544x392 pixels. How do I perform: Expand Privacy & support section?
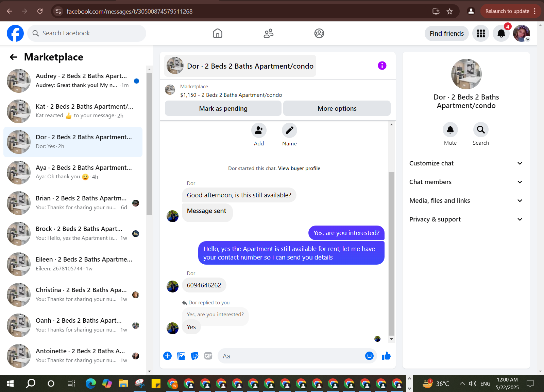[466, 219]
